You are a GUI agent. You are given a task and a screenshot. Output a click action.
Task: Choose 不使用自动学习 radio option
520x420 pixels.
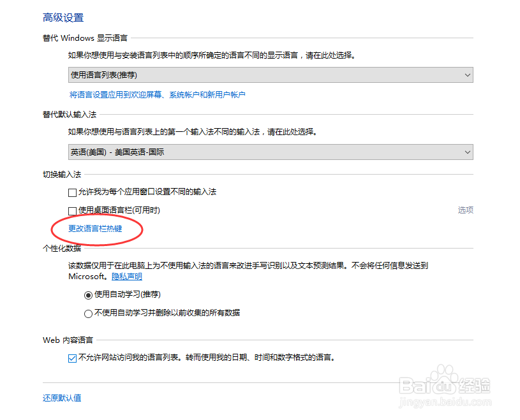click(87, 313)
